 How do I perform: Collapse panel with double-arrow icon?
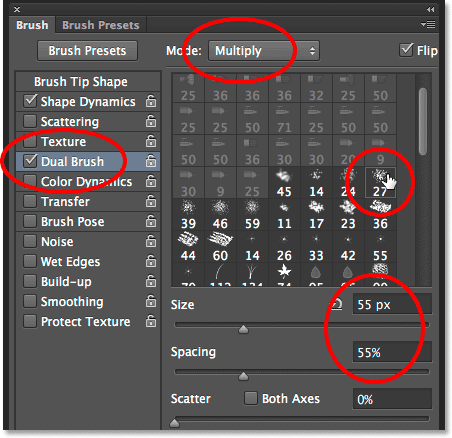pos(430,9)
